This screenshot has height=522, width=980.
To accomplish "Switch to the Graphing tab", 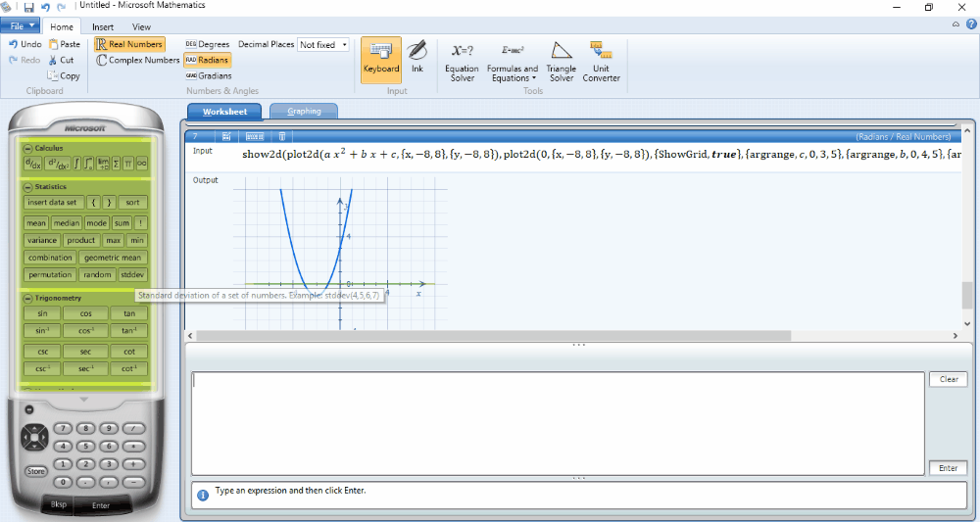I will pyautogui.click(x=304, y=111).
